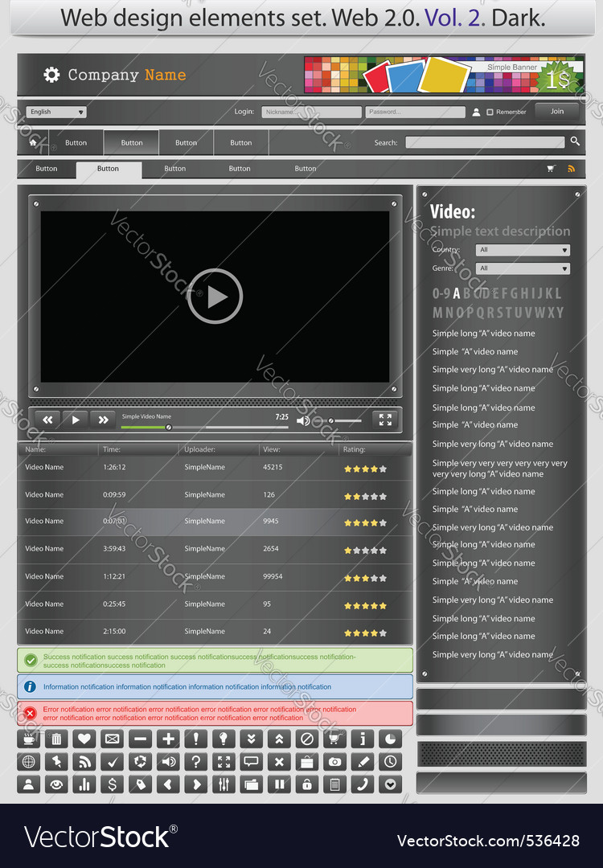Image resolution: width=603 pixels, height=868 pixels.
Task: Click the heart favorite icon
Action: click(84, 739)
